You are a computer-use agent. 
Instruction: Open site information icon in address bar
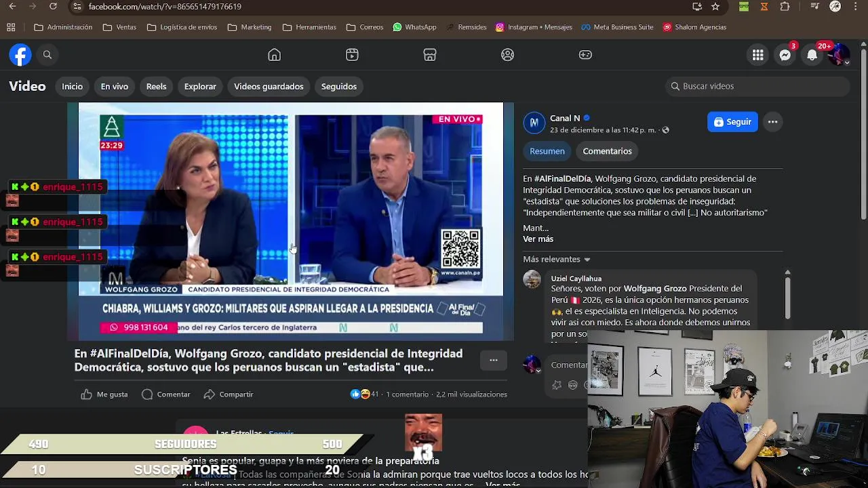click(77, 7)
